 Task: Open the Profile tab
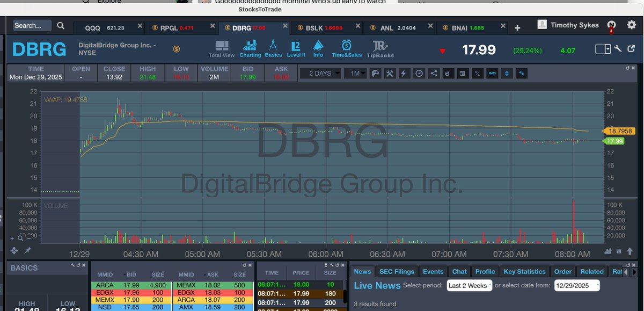(x=485, y=272)
